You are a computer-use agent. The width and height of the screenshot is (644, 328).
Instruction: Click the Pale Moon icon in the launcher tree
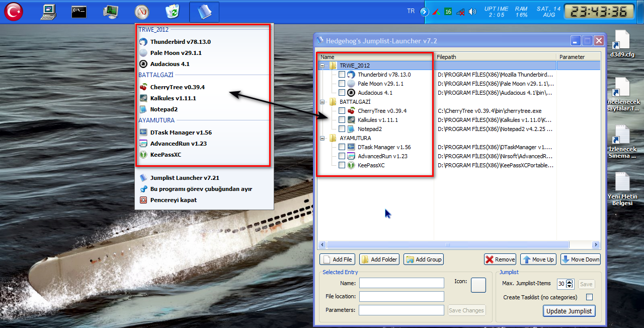tap(351, 84)
